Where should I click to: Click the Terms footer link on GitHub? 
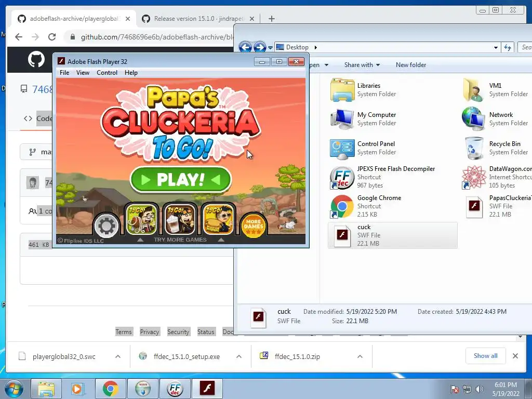tap(124, 332)
